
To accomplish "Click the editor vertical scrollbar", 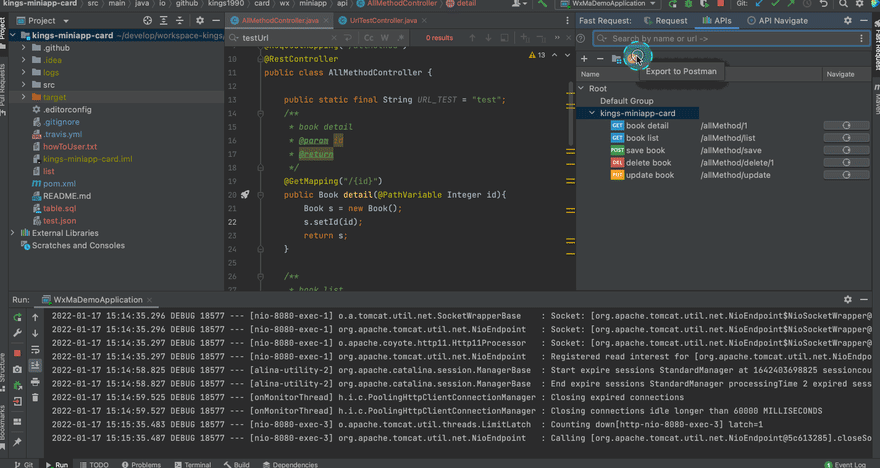I will tap(571, 115).
